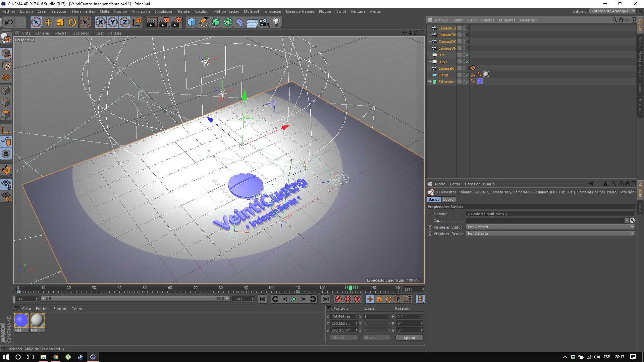Click the Bend deformer icon
Viewport: 644px width, 362px height.
(240, 22)
